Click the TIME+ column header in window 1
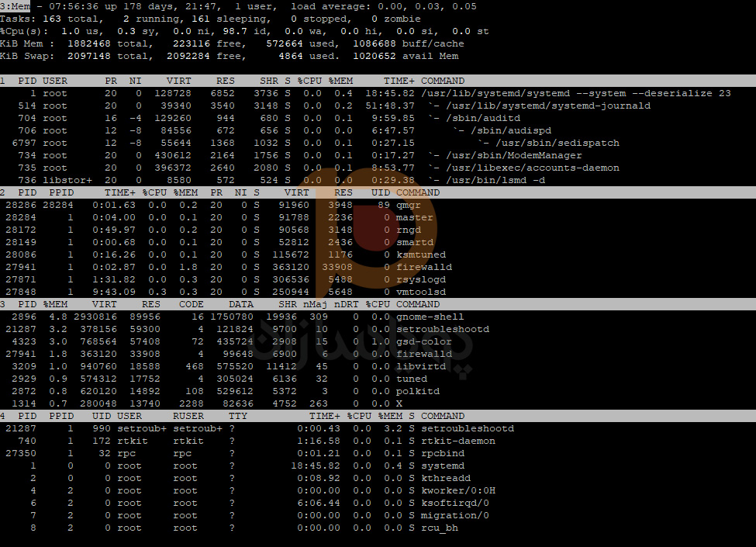 (399, 81)
